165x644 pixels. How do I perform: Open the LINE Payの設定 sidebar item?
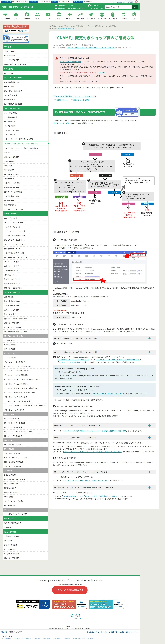25,475
